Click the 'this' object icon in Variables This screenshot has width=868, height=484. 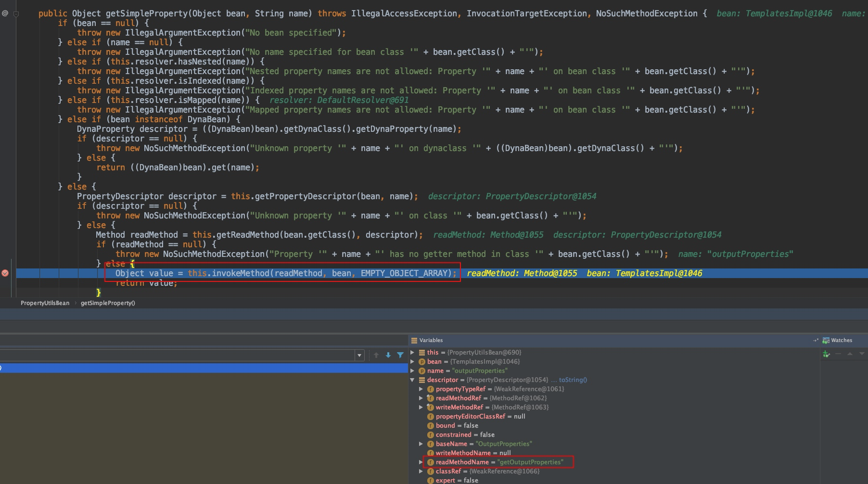click(422, 353)
